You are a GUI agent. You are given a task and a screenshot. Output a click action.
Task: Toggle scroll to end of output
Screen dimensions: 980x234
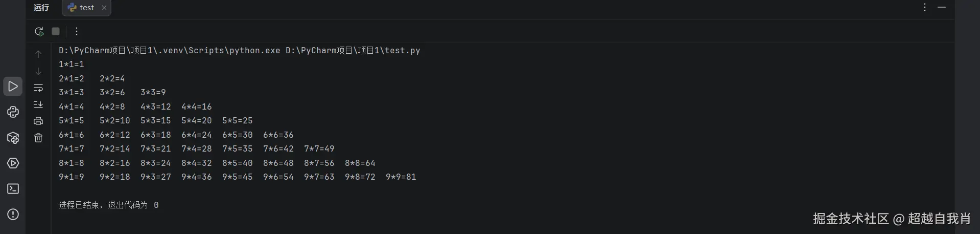[x=38, y=104]
